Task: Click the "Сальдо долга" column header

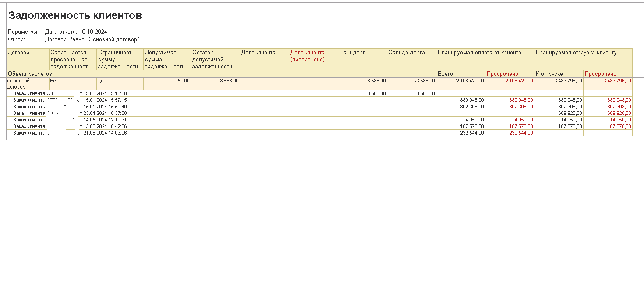Action: tap(407, 53)
